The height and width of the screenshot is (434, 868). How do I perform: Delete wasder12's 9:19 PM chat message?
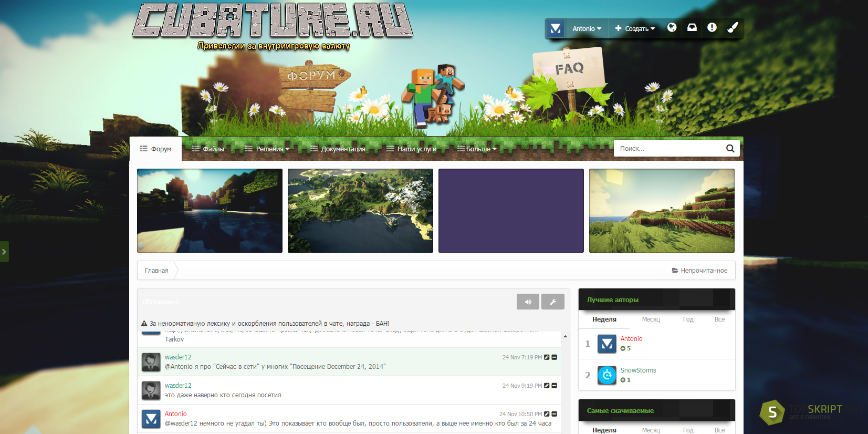tap(554, 386)
